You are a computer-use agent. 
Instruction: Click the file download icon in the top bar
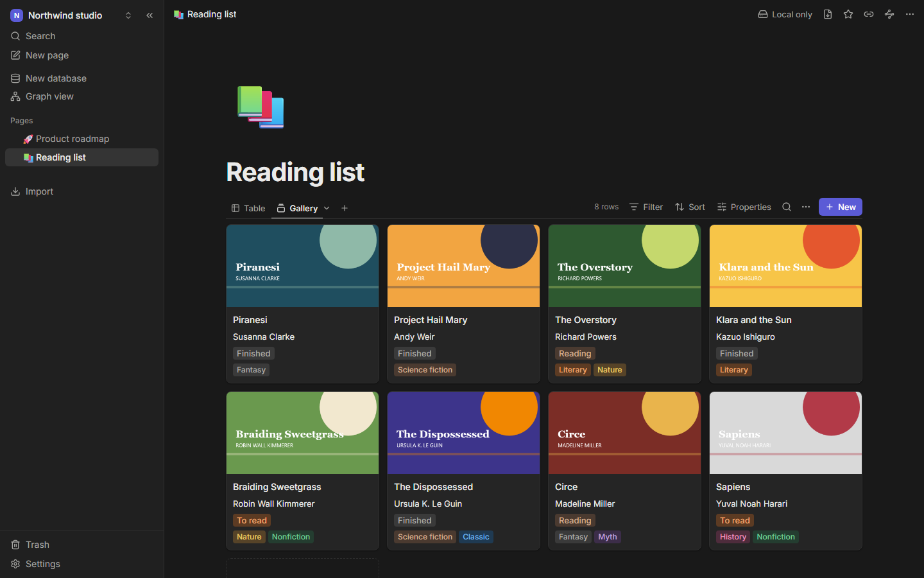tap(828, 14)
